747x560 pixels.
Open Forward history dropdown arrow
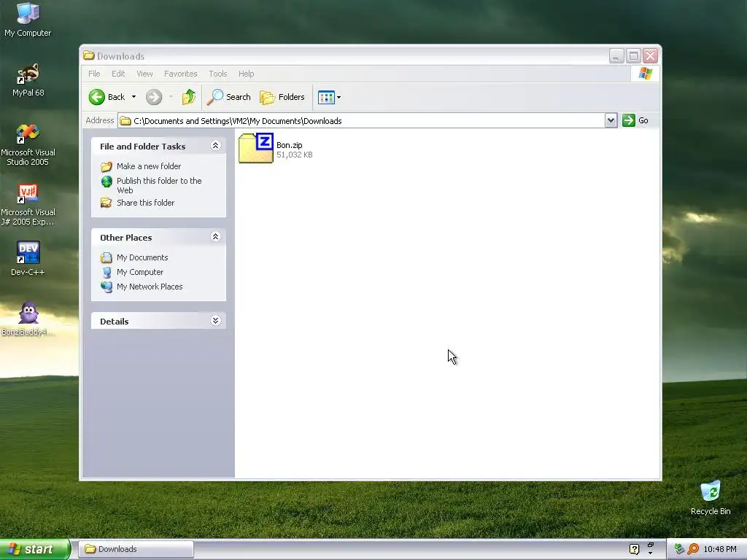[x=171, y=97]
